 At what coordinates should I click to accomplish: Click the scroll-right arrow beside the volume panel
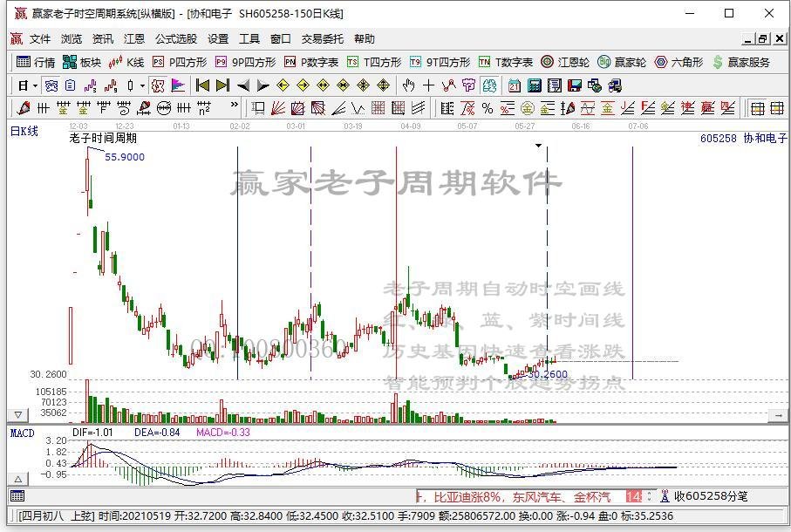(x=777, y=415)
